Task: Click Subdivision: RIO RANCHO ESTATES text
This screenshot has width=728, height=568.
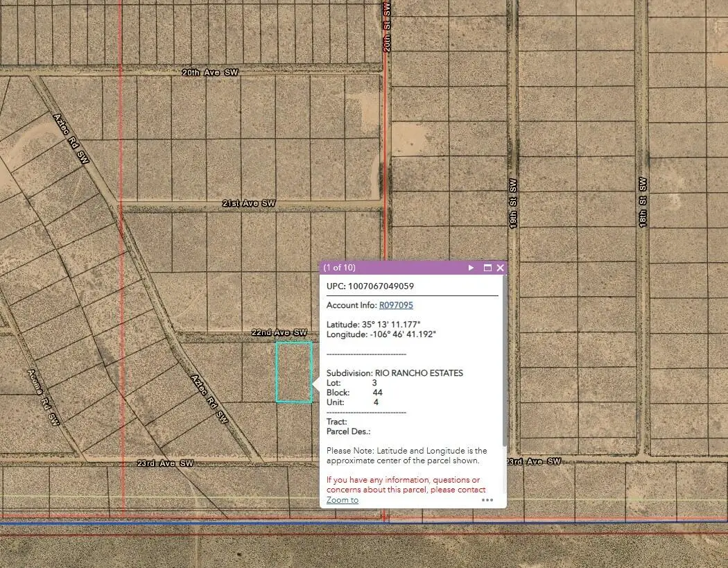Action: click(395, 373)
